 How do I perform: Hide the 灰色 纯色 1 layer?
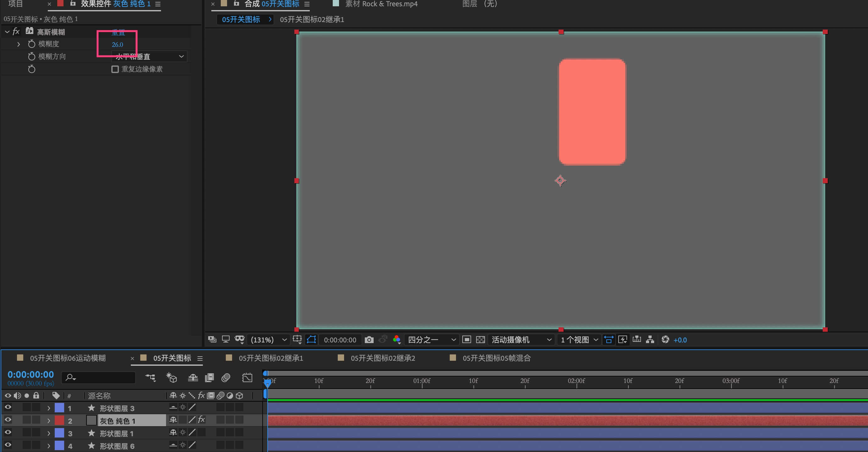coord(8,420)
